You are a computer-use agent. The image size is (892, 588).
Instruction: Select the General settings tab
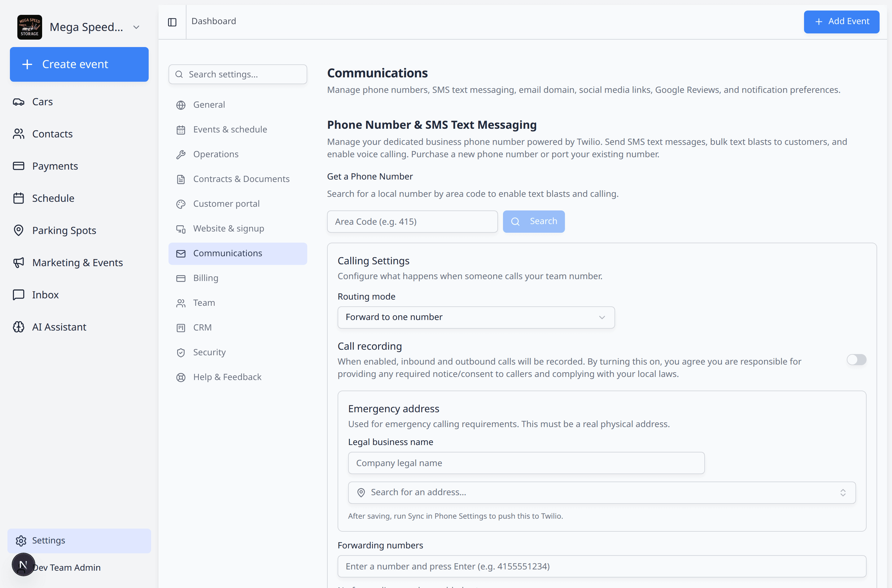[x=238, y=105]
